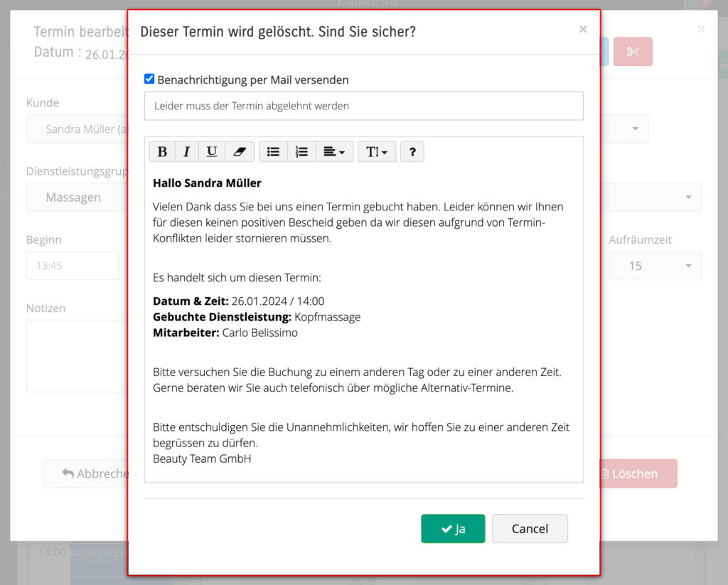Open the editor help question mark
This screenshot has width=728, height=585.
pyautogui.click(x=412, y=151)
